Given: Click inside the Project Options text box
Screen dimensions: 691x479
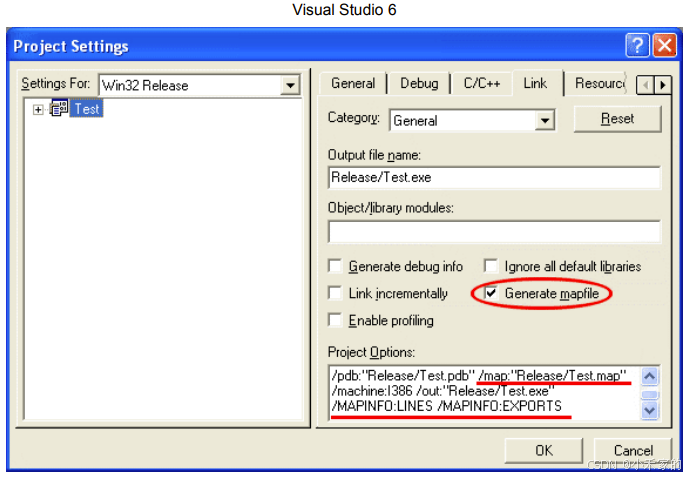Looking at the screenshot, I should 485,392.
